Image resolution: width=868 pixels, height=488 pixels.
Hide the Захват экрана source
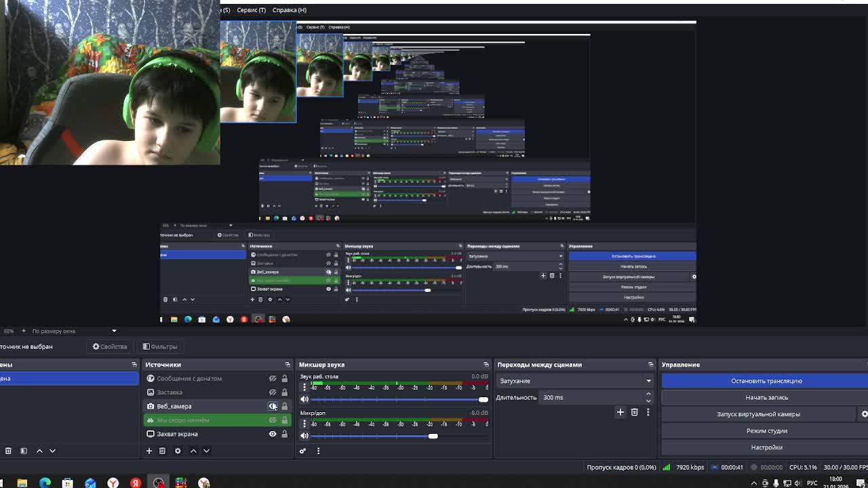coord(273,434)
